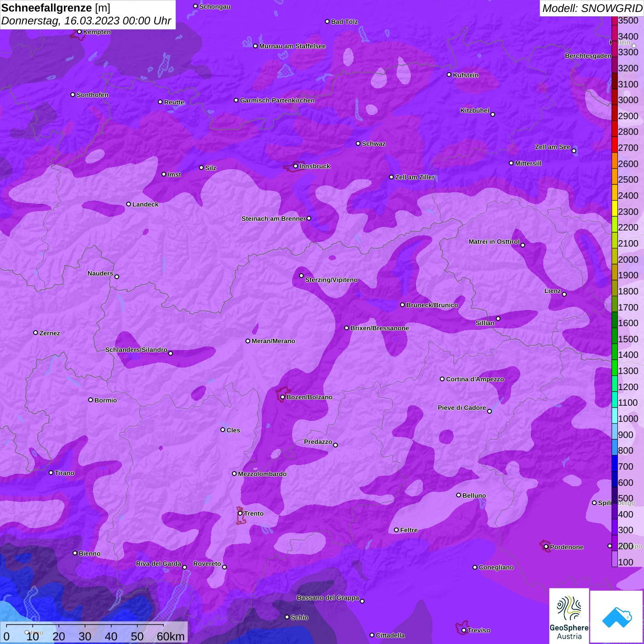Image resolution: width=644 pixels, height=644 pixels.
Task: Select the Garmisch-Partenkirchen marker dot
Action: [236, 100]
